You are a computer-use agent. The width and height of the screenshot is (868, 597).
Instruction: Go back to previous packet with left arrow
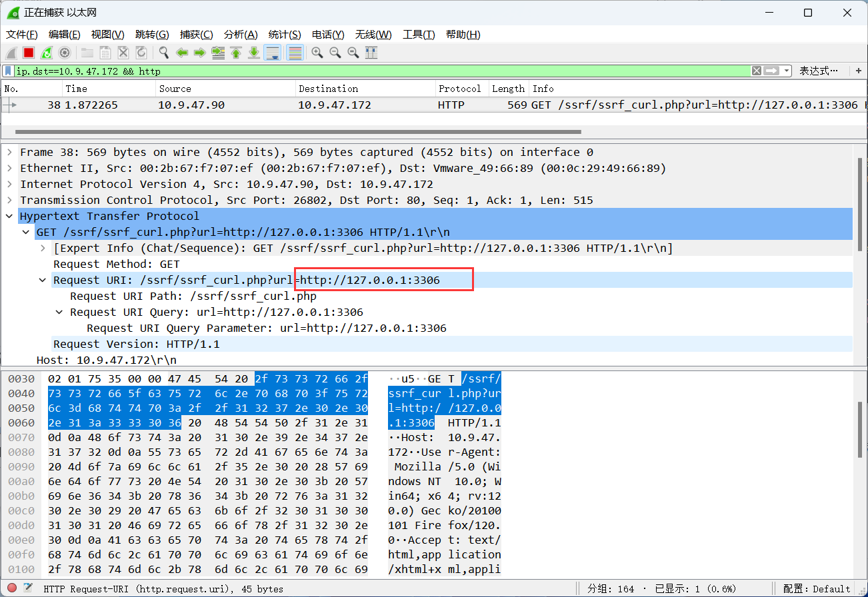(182, 53)
